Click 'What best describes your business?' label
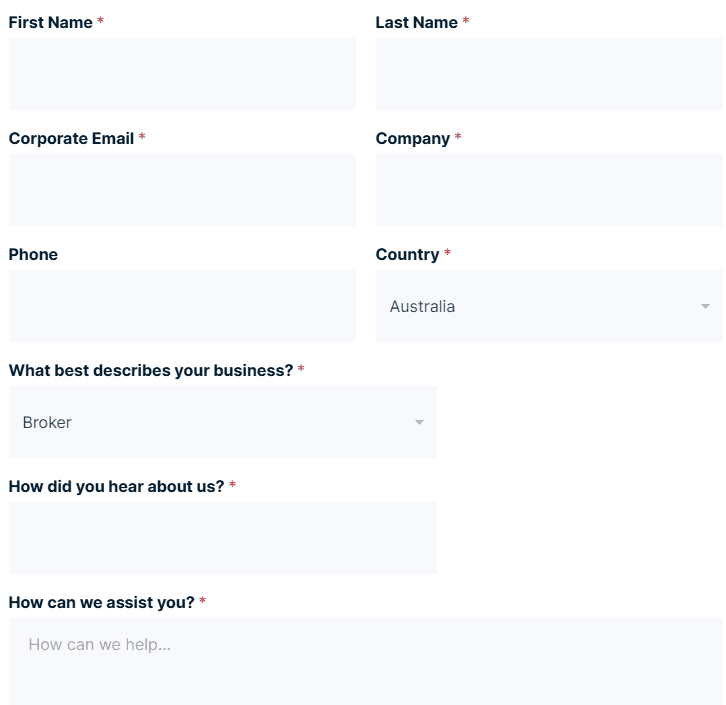 (x=150, y=370)
